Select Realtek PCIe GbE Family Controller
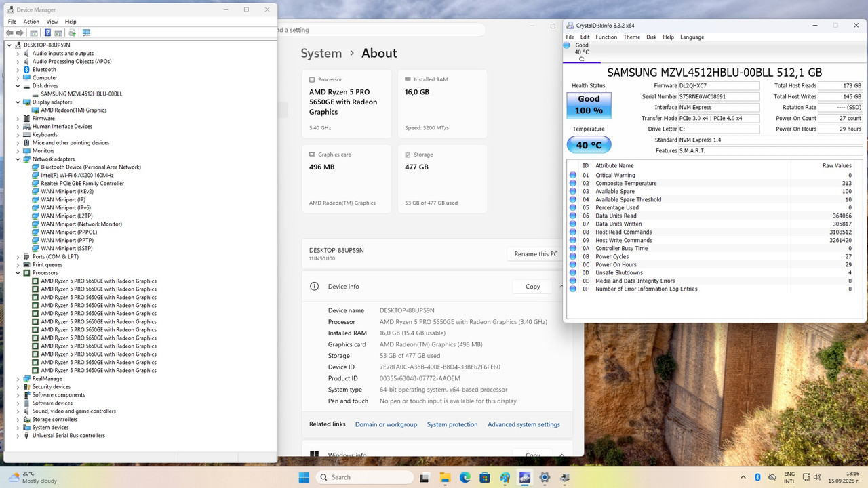This screenshot has height=488, width=868. (82, 184)
